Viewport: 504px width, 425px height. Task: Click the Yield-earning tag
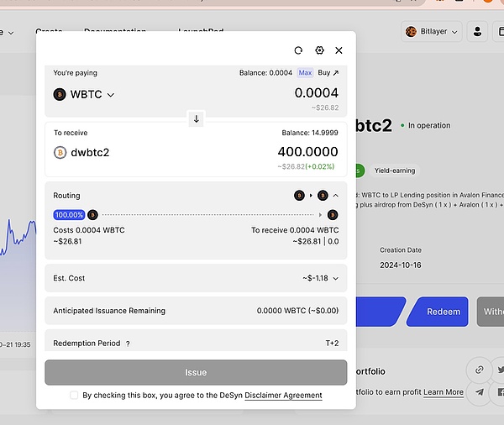pos(395,171)
